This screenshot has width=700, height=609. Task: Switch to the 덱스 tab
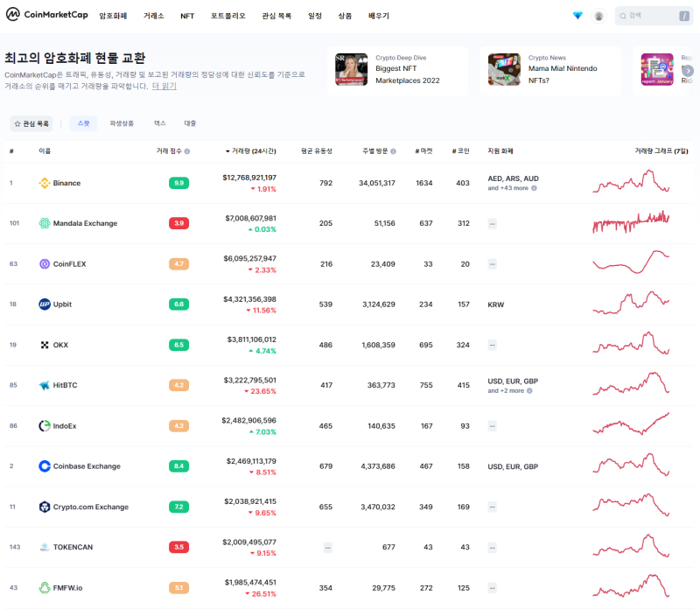(160, 123)
